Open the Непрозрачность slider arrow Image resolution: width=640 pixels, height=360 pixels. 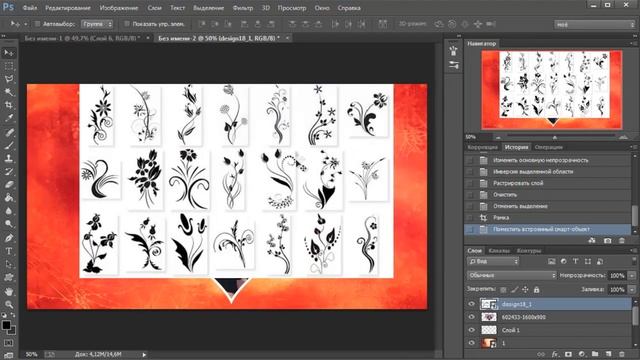click(632, 276)
